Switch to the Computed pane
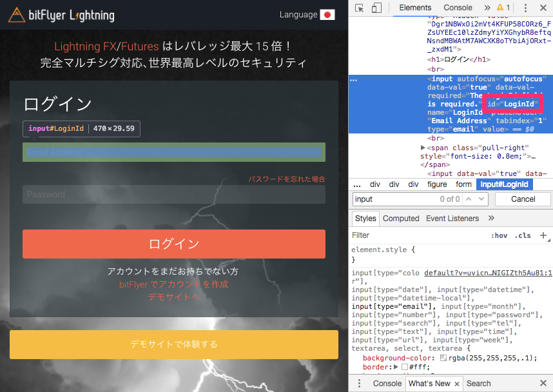 click(x=401, y=219)
